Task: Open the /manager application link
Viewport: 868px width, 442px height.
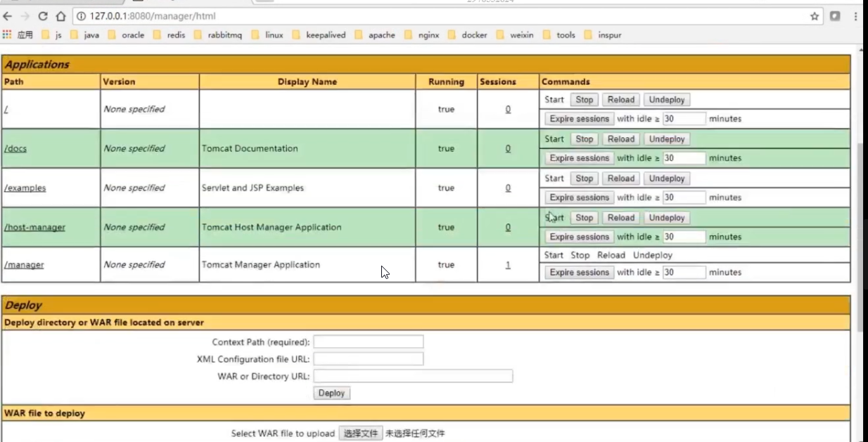Action: 24,265
